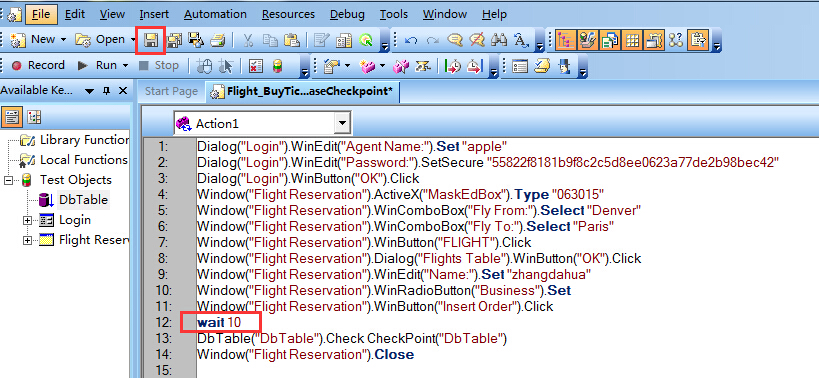Screen dimensions: 819x378
Task: Close the Available Keywords panel
Action: [x=123, y=91]
